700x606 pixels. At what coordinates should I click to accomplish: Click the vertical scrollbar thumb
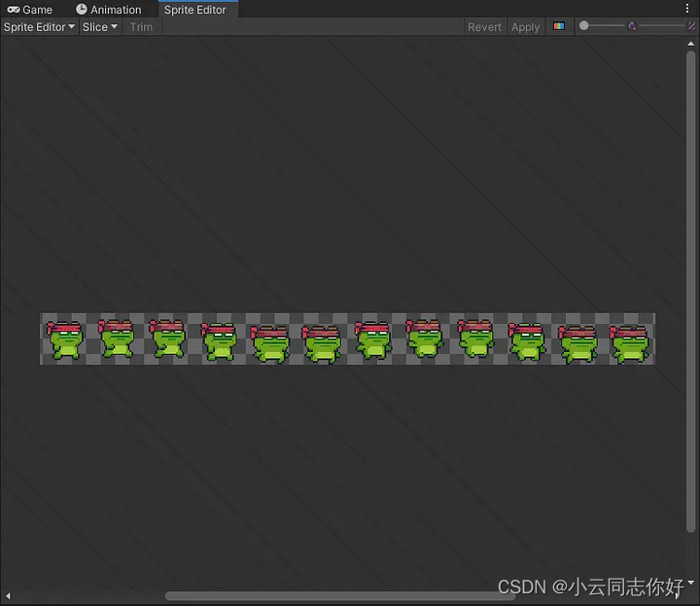tap(690, 291)
